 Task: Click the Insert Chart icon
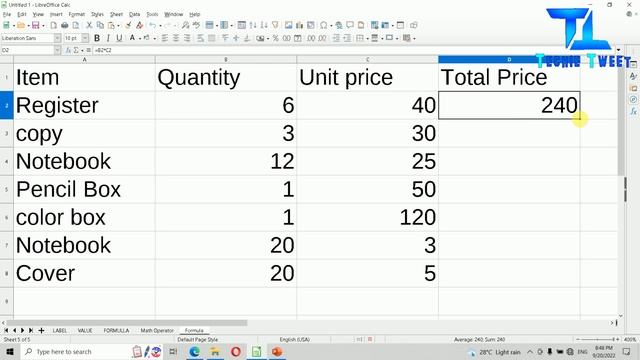coord(300,25)
